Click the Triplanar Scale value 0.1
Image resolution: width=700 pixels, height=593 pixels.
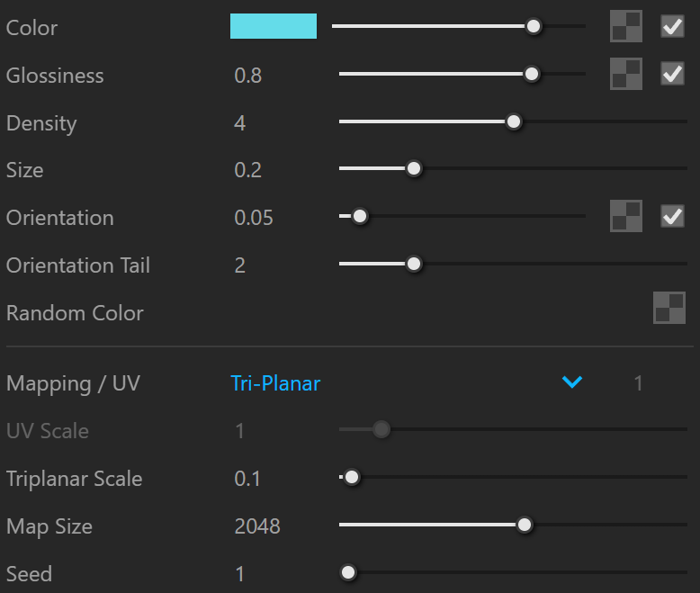(247, 479)
